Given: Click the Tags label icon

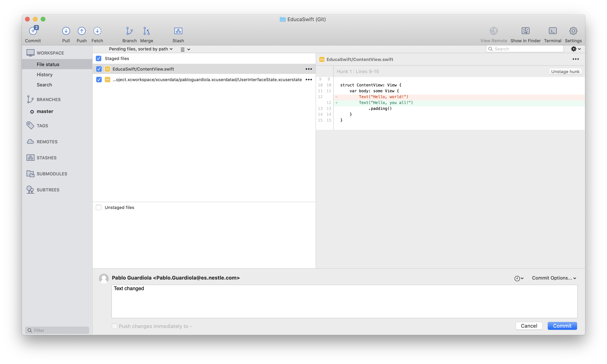Looking at the screenshot, I should (x=30, y=125).
